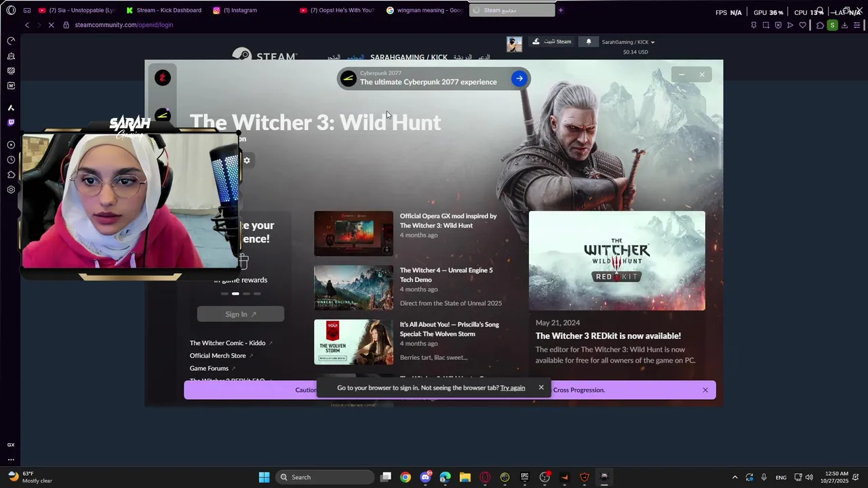Open the easy setup lines icon in toolbar
Image resolution: width=868 pixels, height=488 pixels.
857,25
